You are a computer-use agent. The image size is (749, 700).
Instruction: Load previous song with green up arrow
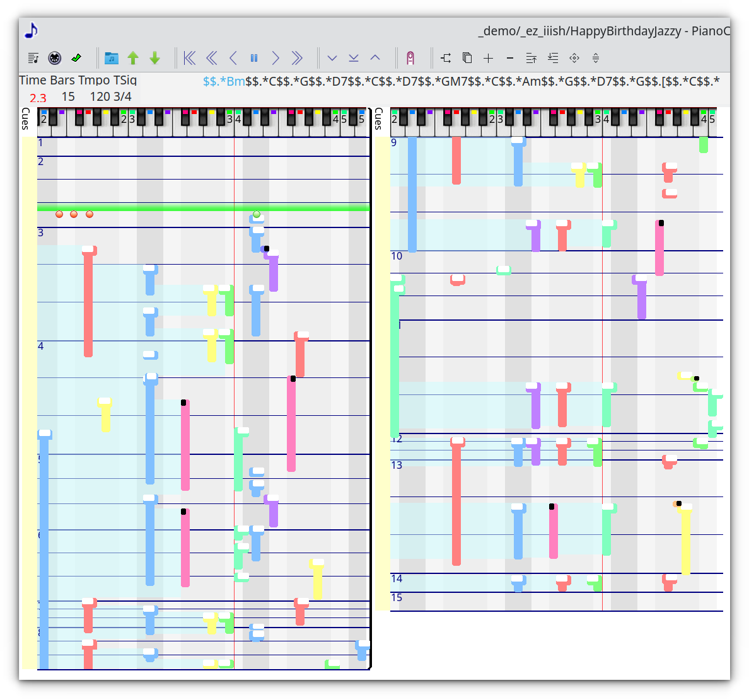[x=133, y=58]
